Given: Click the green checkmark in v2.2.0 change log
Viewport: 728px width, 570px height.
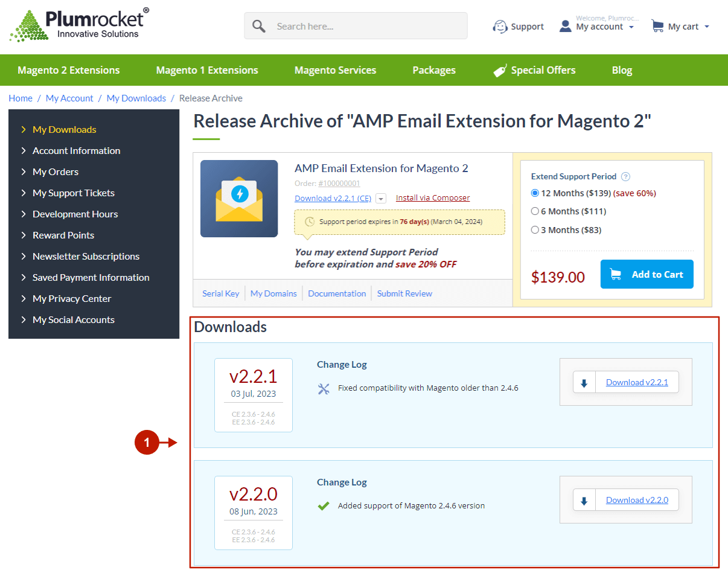Looking at the screenshot, I should (324, 506).
